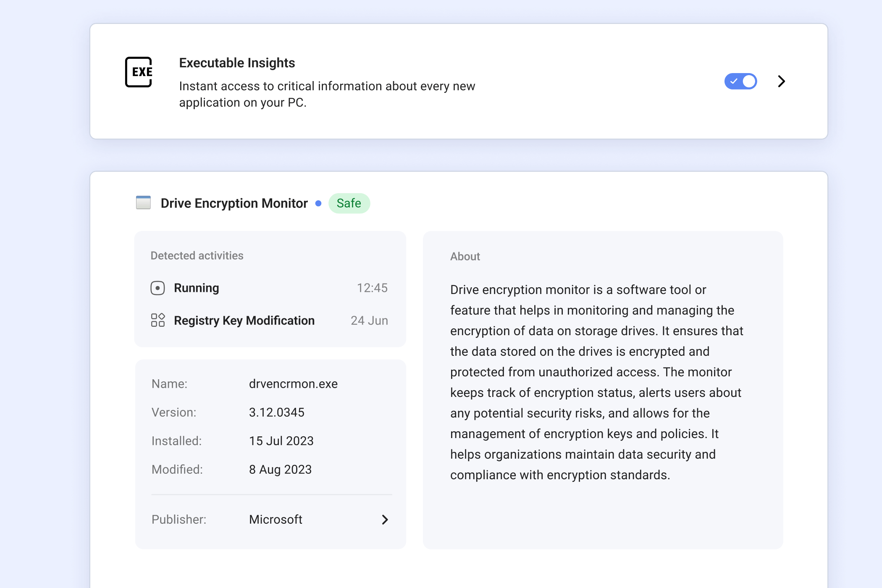
Task: Click the Drive Encryption Monitor window icon
Action: pyautogui.click(x=143, y=202)
